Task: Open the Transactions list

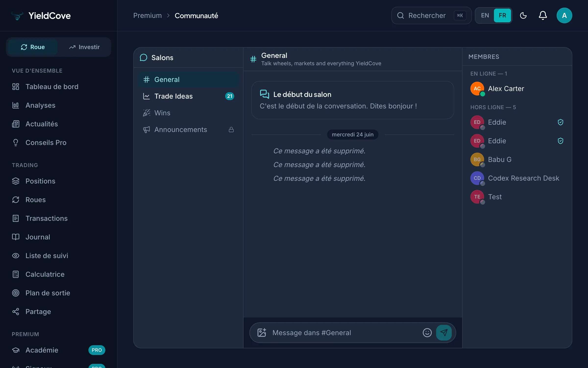Action: pos(59,218)
